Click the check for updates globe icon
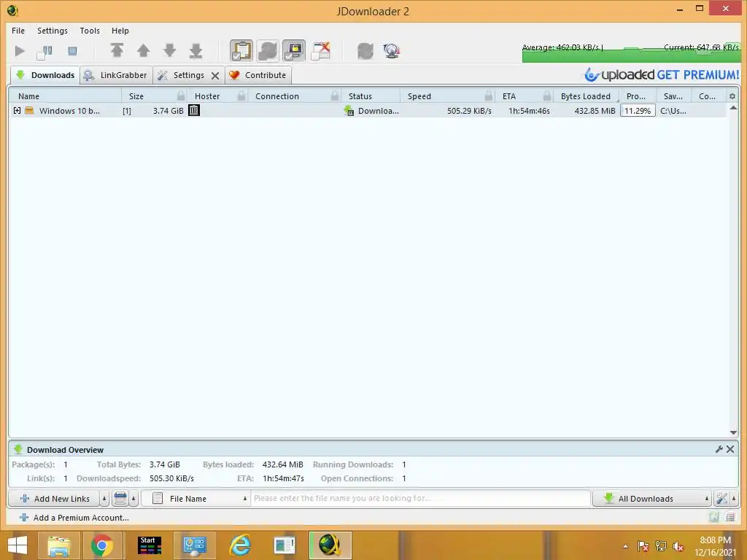This screenshot has height=560, width=747. (392, 51)
